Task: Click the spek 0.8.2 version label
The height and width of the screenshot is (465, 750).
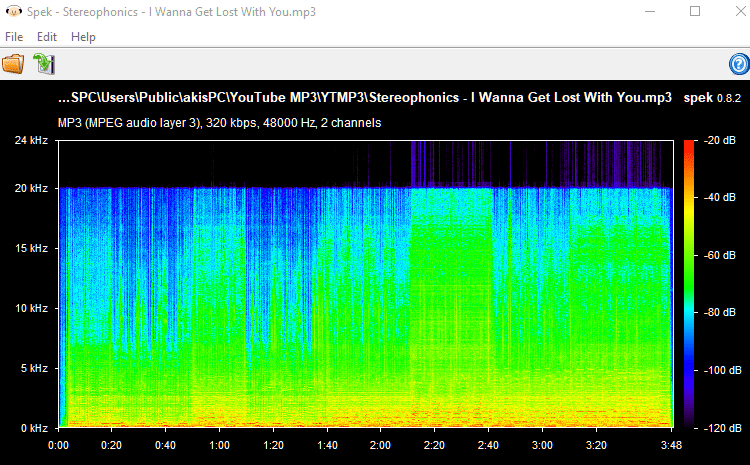Action: 712,98
